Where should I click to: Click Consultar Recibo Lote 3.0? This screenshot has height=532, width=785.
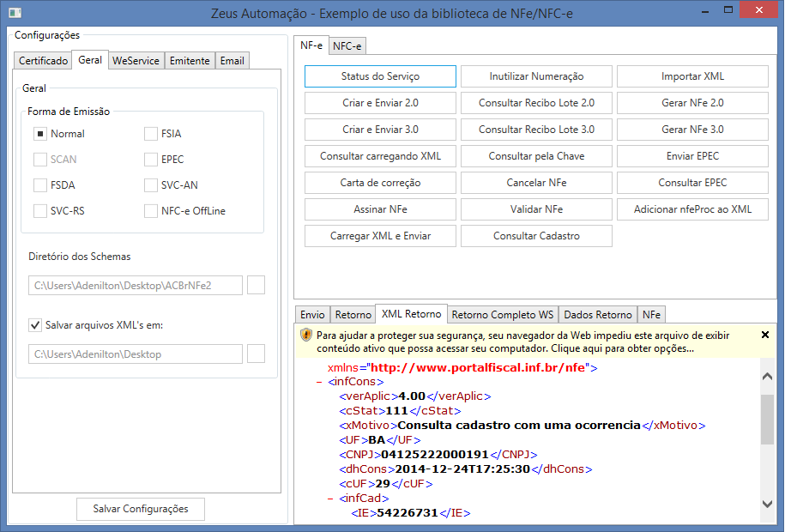tap(537, 130)
